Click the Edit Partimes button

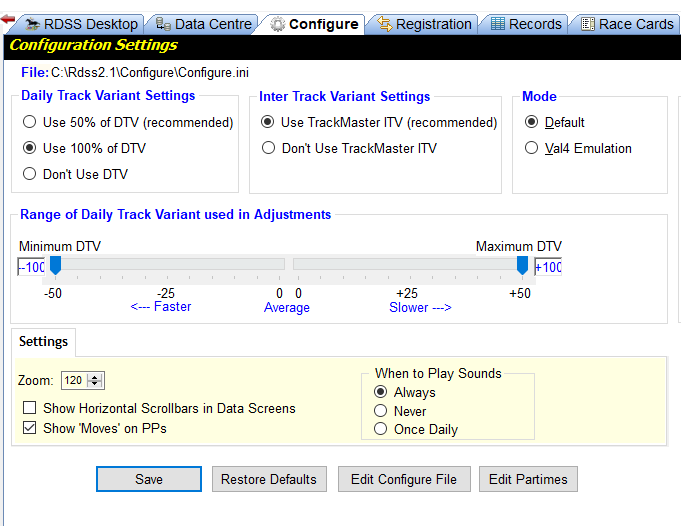tap(529, 479)
